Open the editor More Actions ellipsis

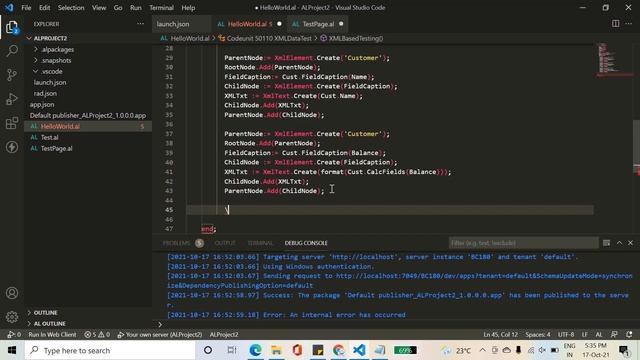click(629, 24)
